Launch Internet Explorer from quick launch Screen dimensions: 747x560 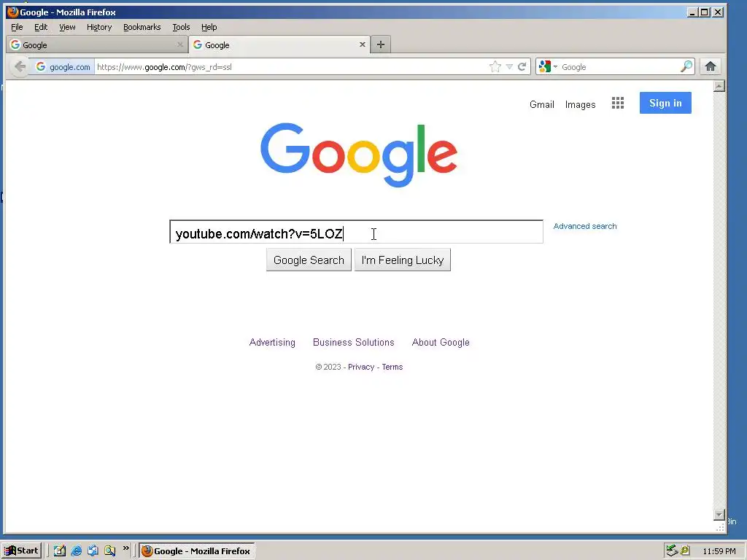click(76, 551)
